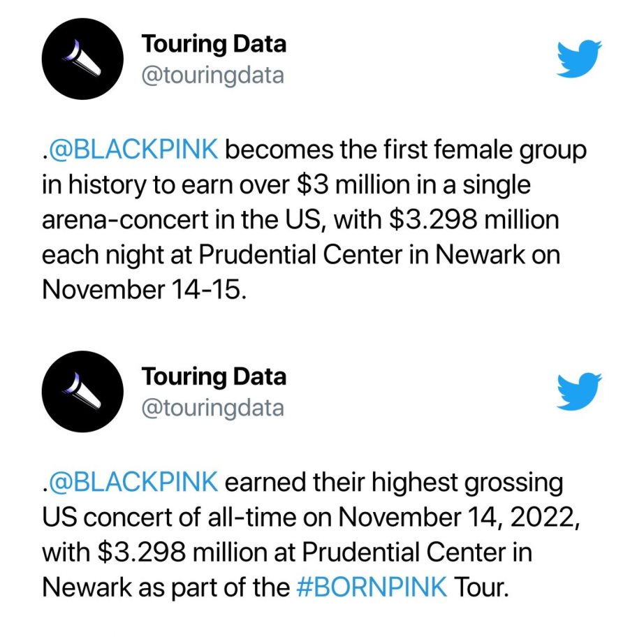Open the Touring Data display name in the first tweet
Screen dimensions: 644x644
[x=214, y=45]
